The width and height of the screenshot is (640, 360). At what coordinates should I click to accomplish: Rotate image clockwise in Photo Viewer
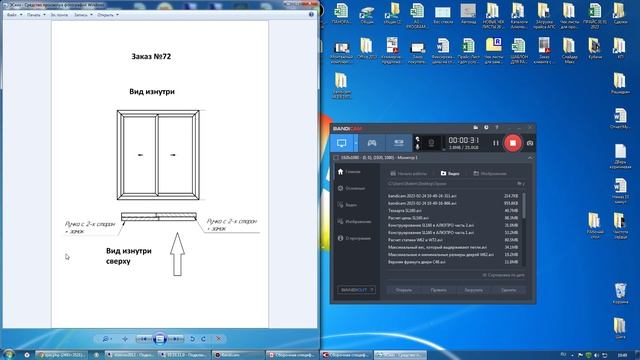tap(204, 339)
